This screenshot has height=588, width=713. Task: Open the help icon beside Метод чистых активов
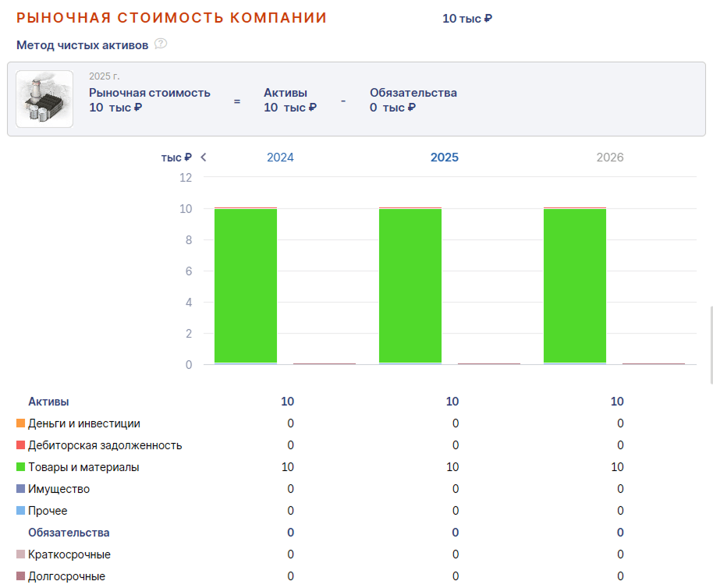pos(161,44)
